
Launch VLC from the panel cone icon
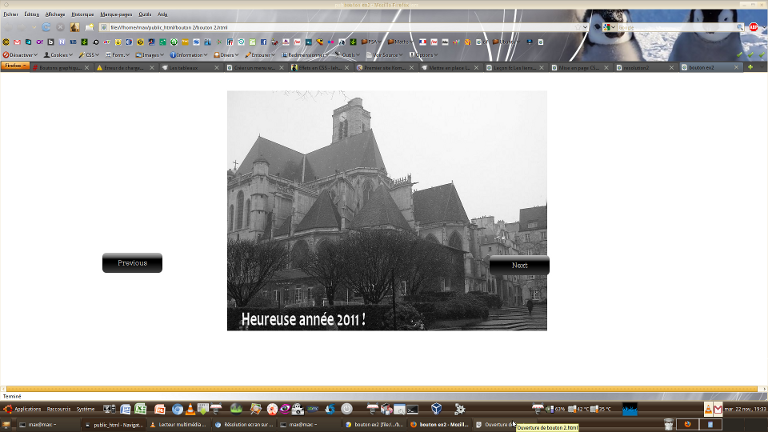[190, 409]
